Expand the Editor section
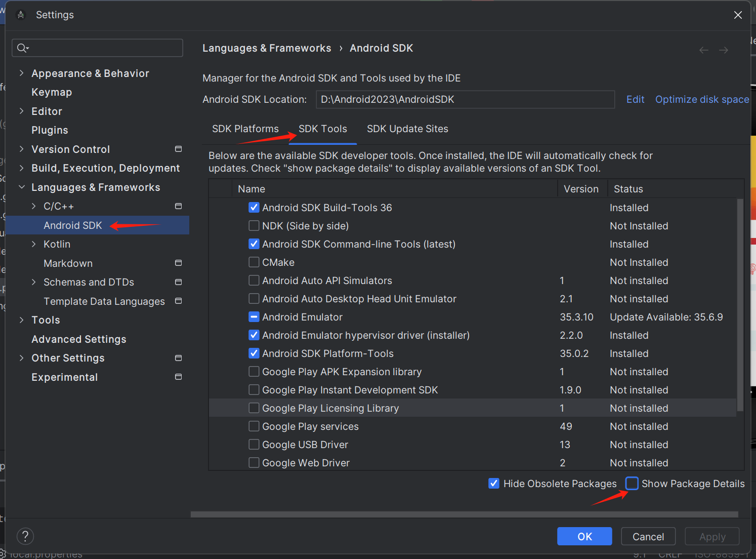Screen dimensions: 756x559 tap(21, 111)
